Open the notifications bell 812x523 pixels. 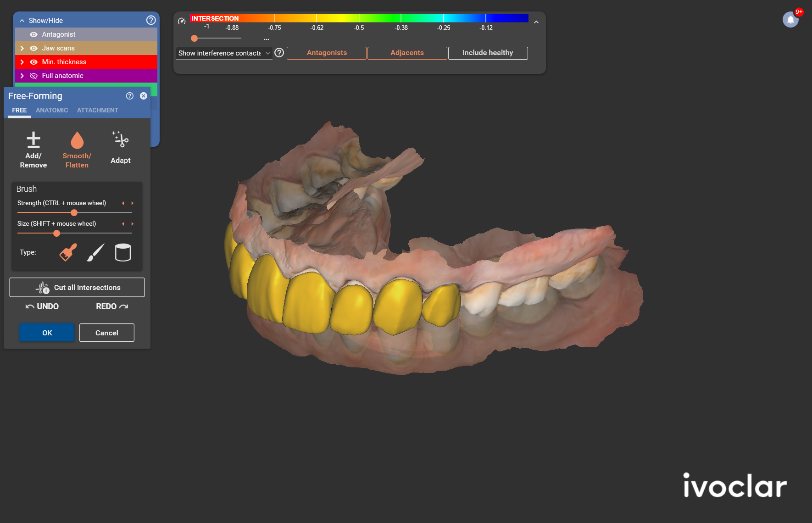[790, 20]
